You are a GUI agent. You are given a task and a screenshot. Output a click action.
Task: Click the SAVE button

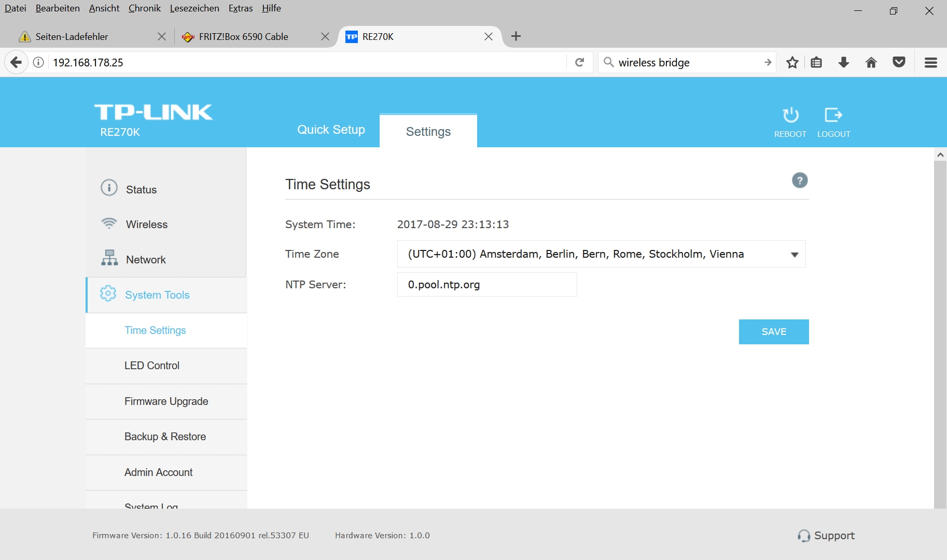774,332
